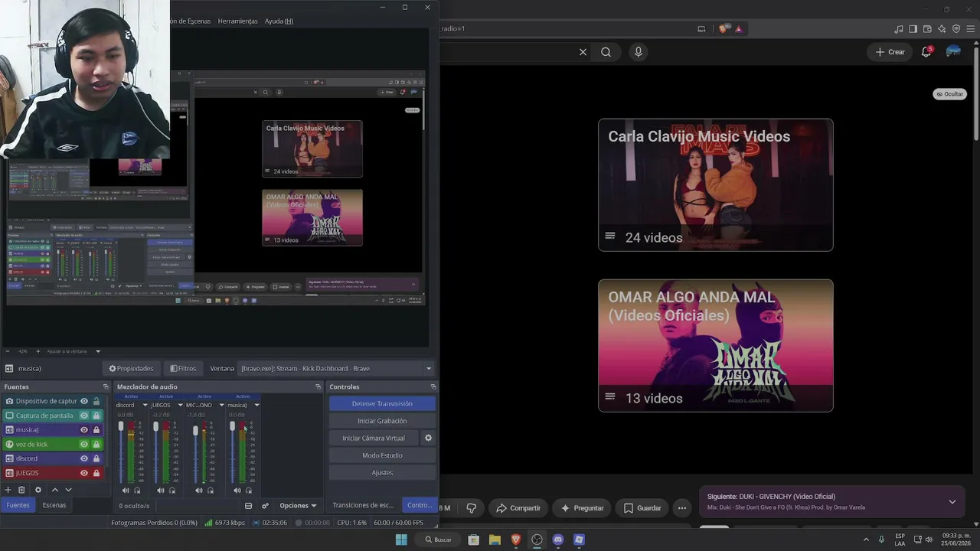Open MIC mixer channel dropdown arrow
Viewport: 980px width, 551px height.
pos(221,405)
